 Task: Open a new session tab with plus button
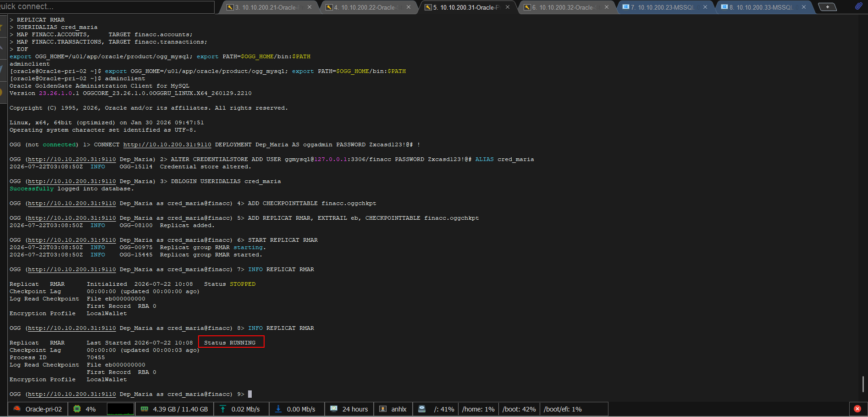coord(827,7)
